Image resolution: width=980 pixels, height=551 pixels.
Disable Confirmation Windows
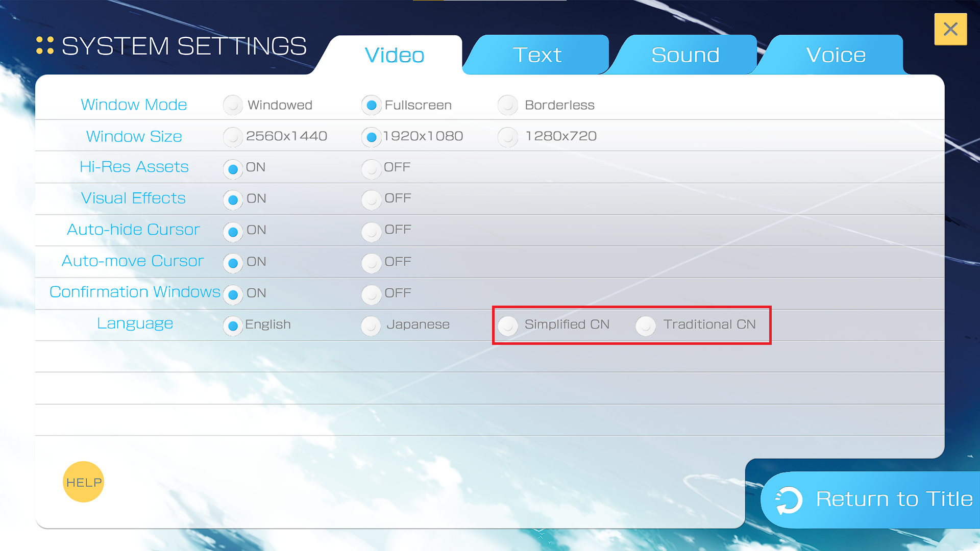point(371,294)
